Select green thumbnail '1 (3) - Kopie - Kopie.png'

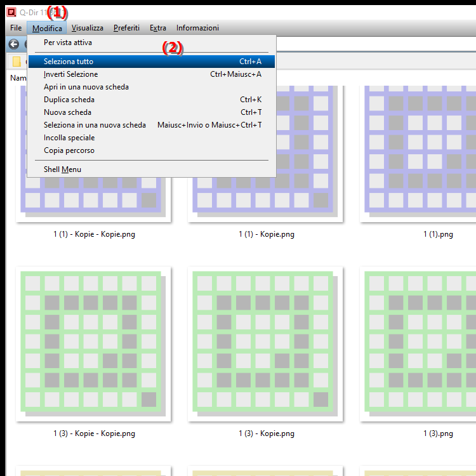(x=93, y=344)
